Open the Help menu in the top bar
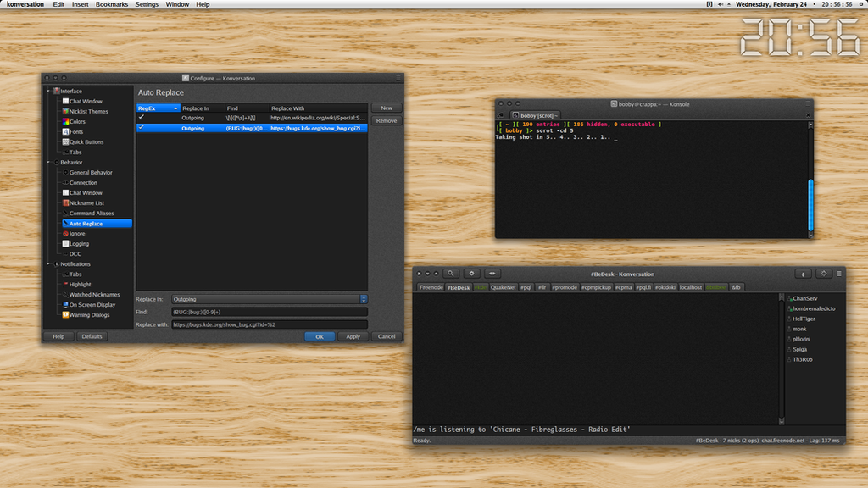Screen dimensions: 868x488 pyautogui.click(x=203, y=4)
